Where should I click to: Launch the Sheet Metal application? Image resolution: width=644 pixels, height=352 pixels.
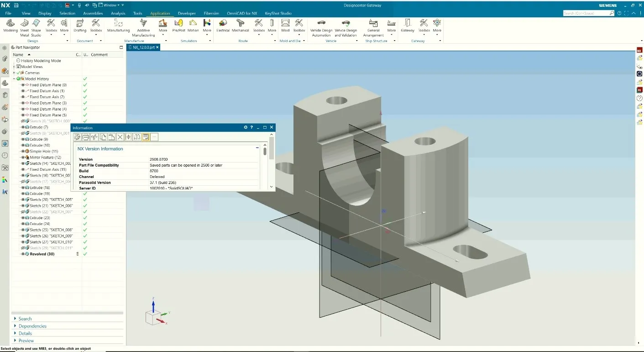[x=24, y=27]
